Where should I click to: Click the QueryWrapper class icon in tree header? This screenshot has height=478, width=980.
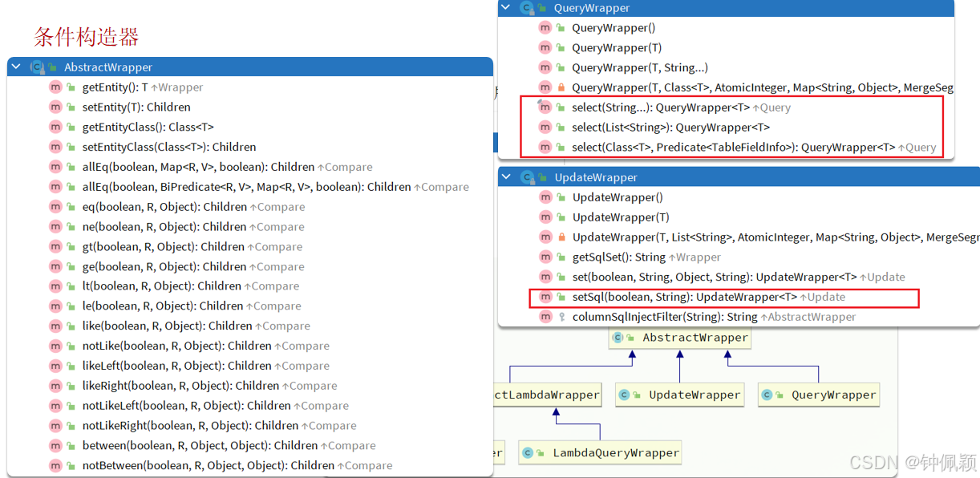pos(527,8)
